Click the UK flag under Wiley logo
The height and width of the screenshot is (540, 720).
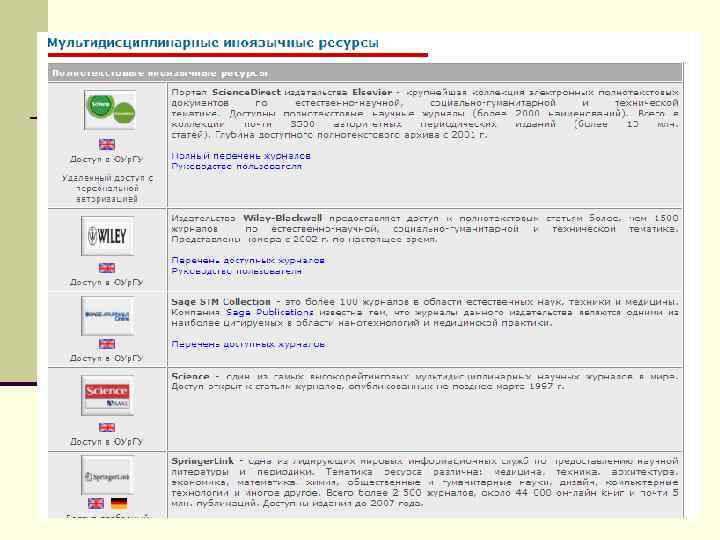(x=107, y=268)
